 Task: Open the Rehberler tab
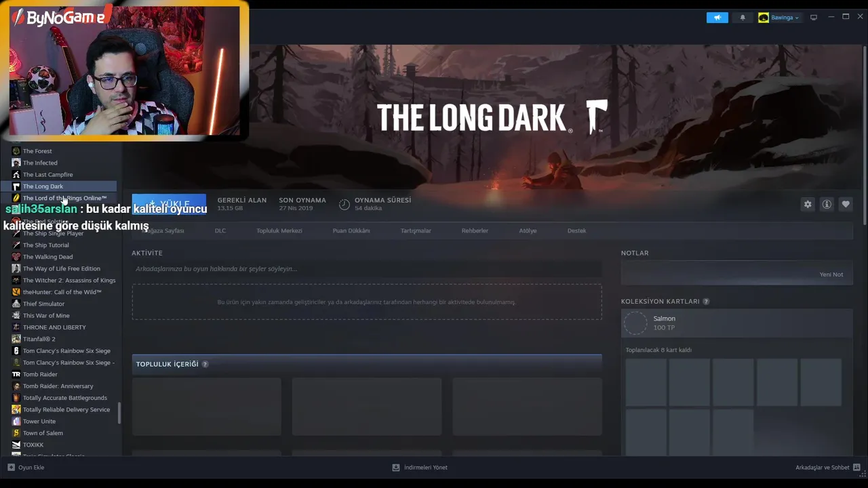click(475, 230)
